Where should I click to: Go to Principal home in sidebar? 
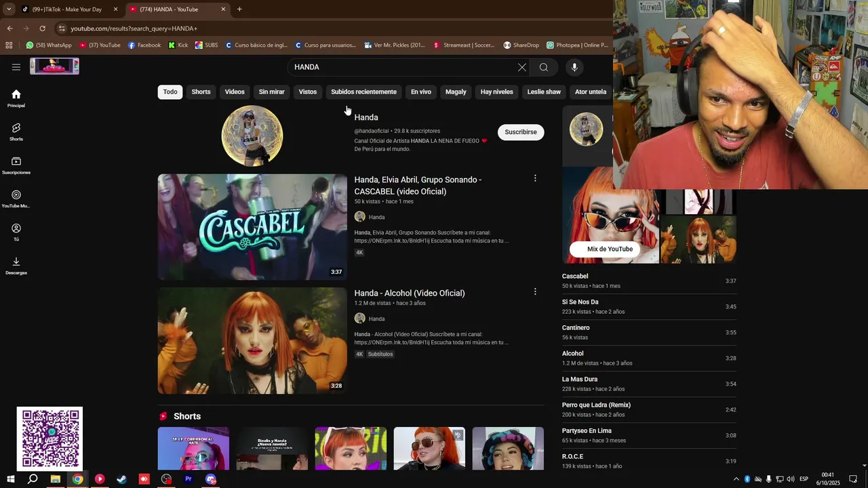tap(16, 98)
